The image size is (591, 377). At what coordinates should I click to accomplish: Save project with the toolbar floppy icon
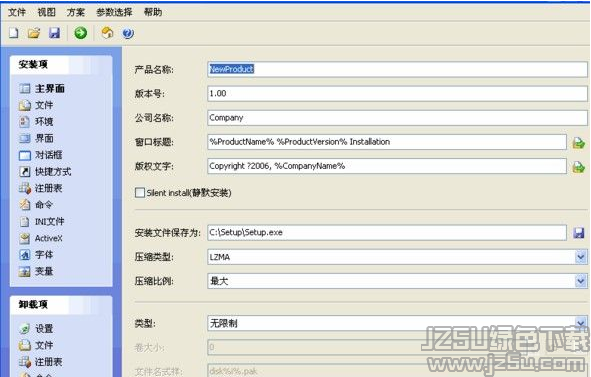[x=55, y=33]
